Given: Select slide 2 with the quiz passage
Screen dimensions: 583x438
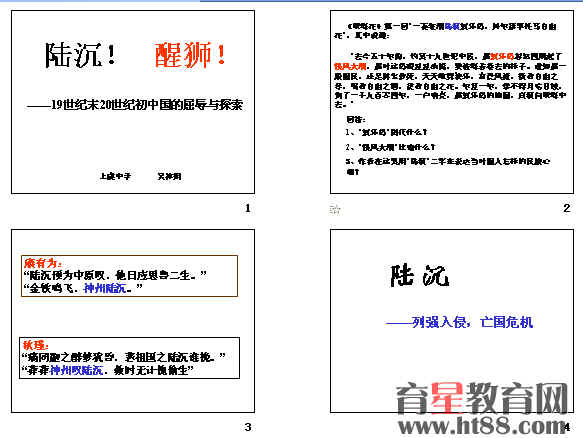Looking at the screenshot, I should (452, 102).
